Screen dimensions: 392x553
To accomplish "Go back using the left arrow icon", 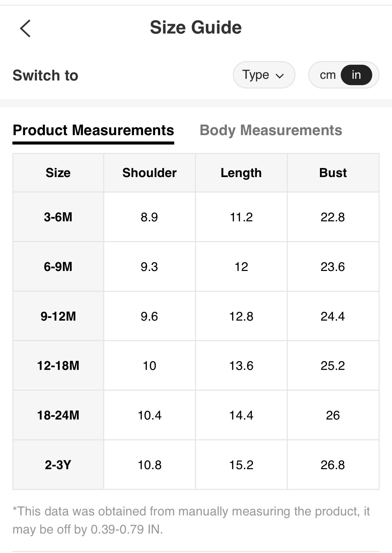I will (x=25, y=28).
